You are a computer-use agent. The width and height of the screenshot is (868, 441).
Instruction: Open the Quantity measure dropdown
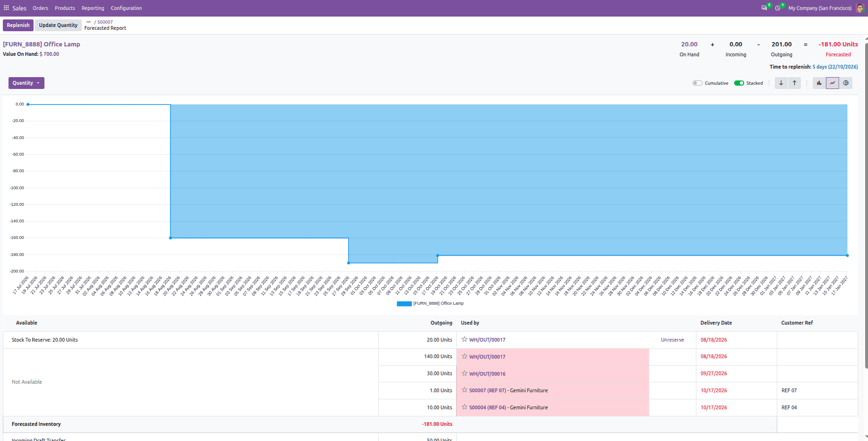click(26, 83)
